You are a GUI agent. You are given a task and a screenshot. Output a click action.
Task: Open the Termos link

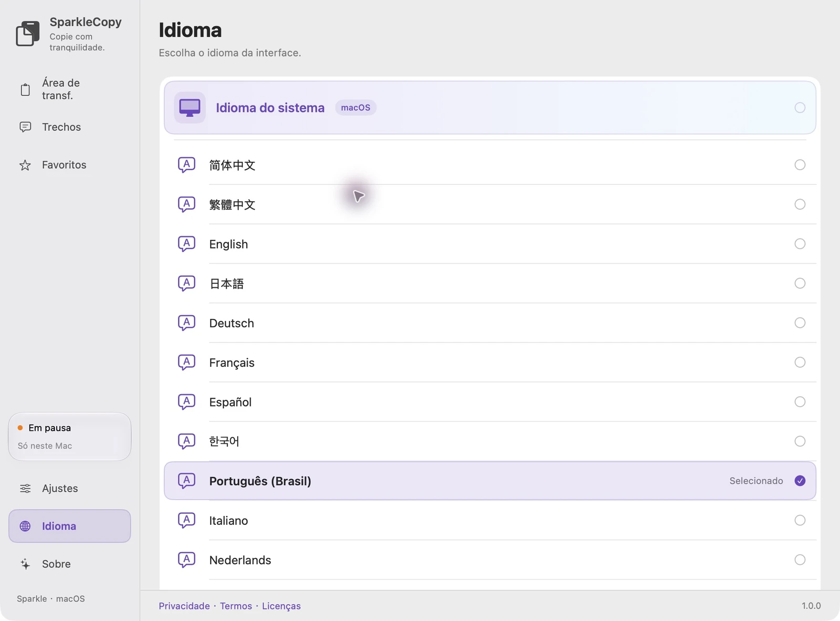click(x=236, y=606)
